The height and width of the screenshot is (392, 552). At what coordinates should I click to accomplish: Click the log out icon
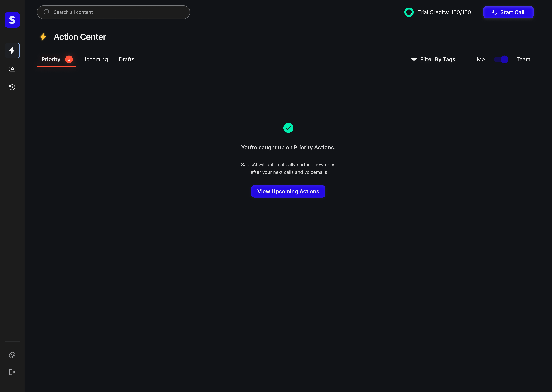point(12,372)
